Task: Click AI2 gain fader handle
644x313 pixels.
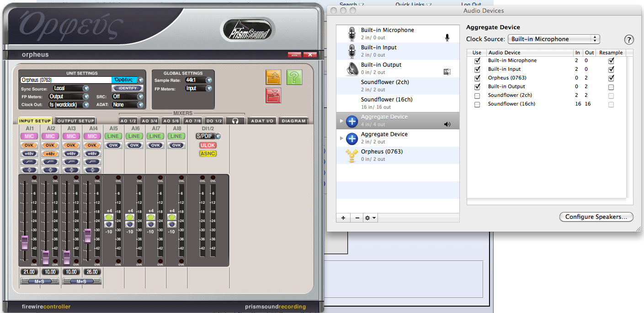Action: coord(46,257)
